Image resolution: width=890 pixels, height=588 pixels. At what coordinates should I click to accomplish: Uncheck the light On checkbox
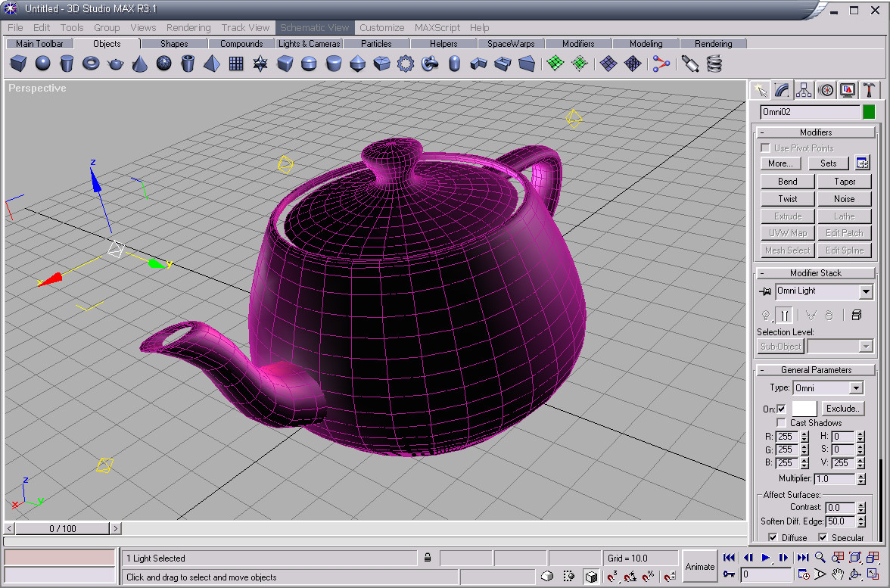[x=782, y=409]
